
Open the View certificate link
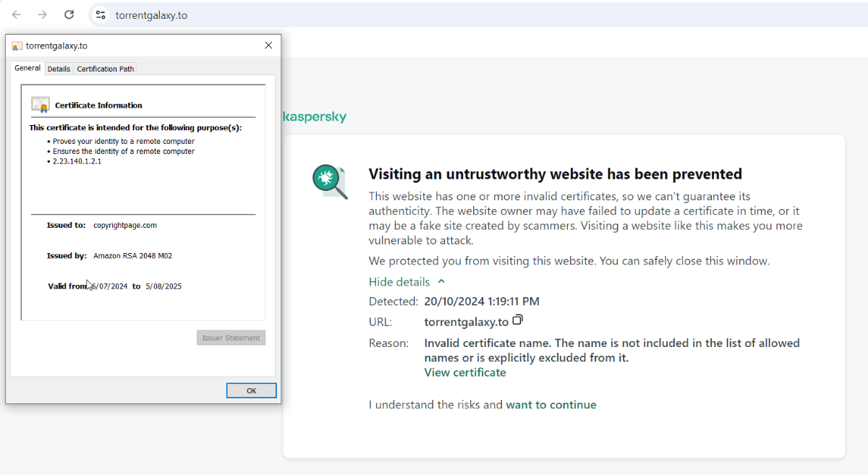pyautogui.click(x=465, y=372)
